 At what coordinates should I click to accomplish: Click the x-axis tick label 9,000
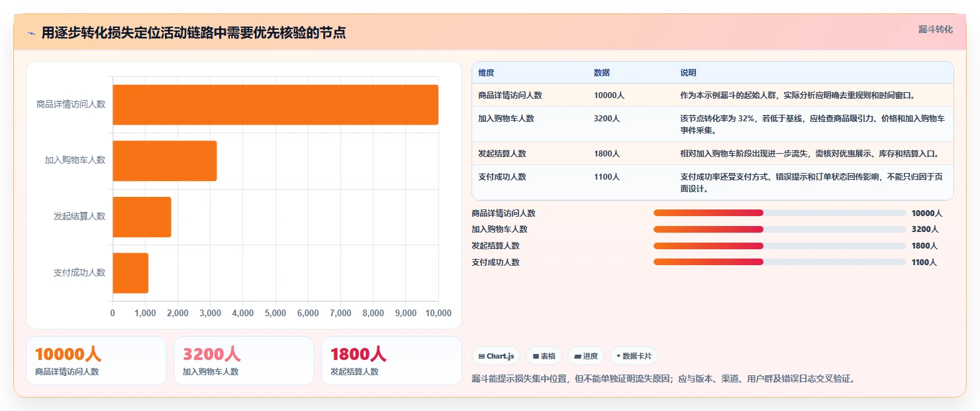406,313
